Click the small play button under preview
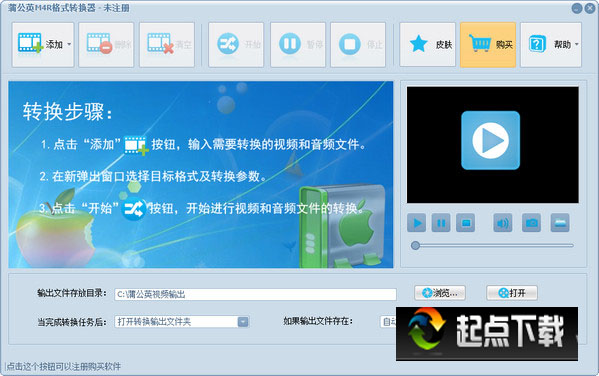The image size is (599, 376). click(x=417, y=223)
